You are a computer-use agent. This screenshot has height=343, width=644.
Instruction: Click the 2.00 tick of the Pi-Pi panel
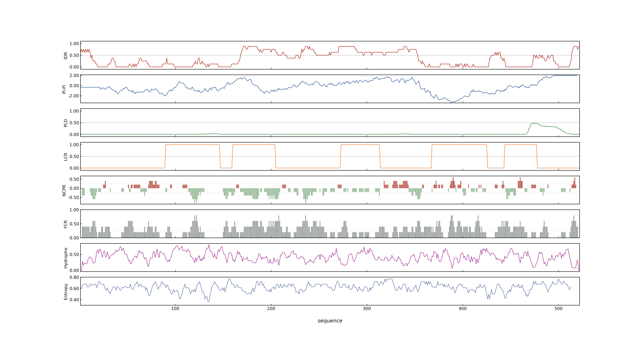tap(74, 75)
